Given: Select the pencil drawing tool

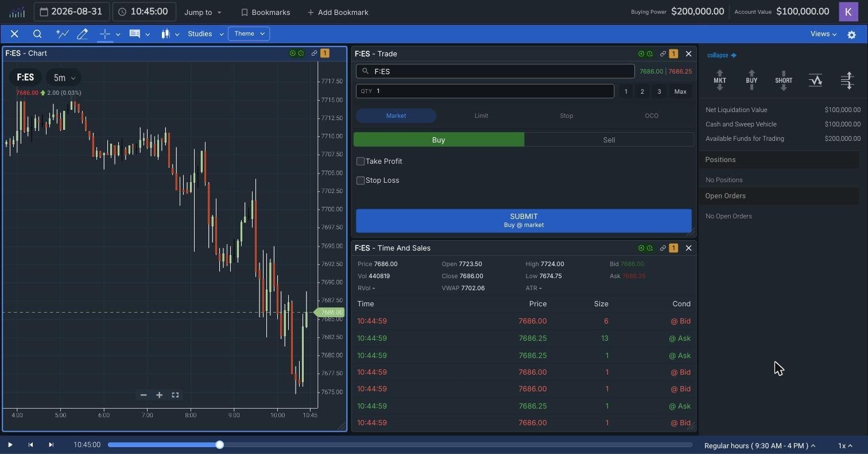Looking at the screenshot, I should click(83, 34).
